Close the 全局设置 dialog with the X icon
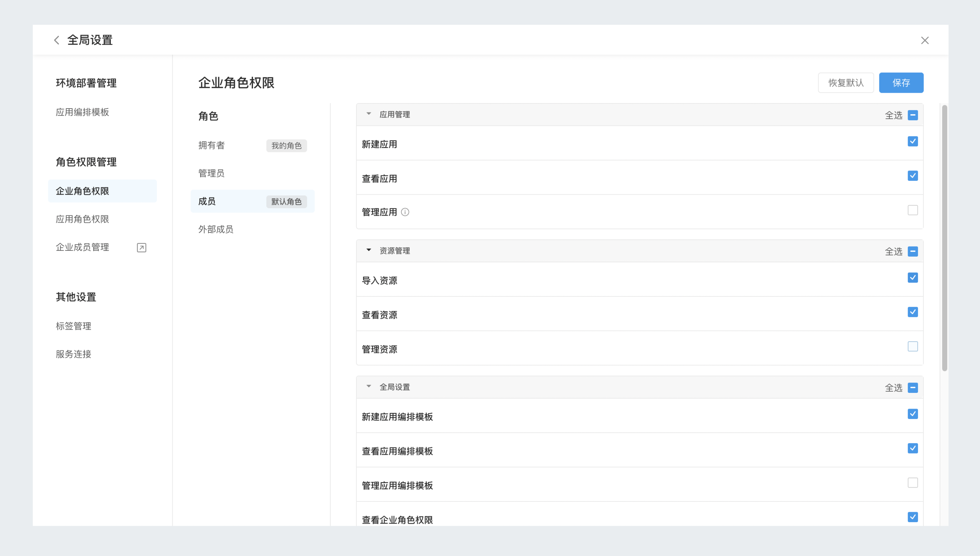980x556 pixels. [925, 41]
